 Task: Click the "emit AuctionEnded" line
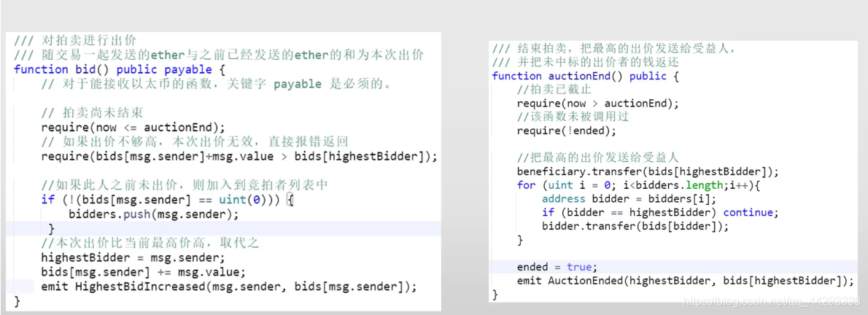click(x=686, y=281)
